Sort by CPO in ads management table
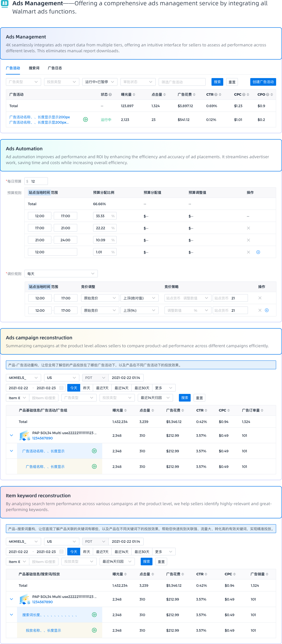 [272, 95]
